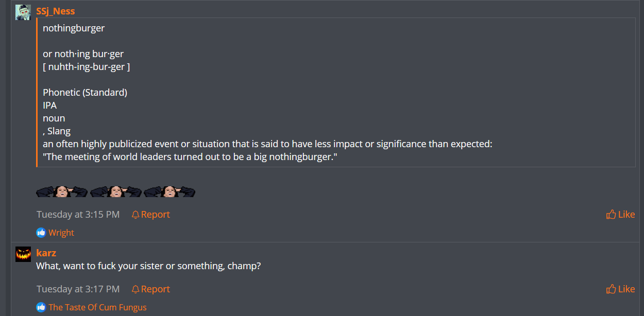
Task: Click the first relaxing-man emoji
Action: (62, 191)
